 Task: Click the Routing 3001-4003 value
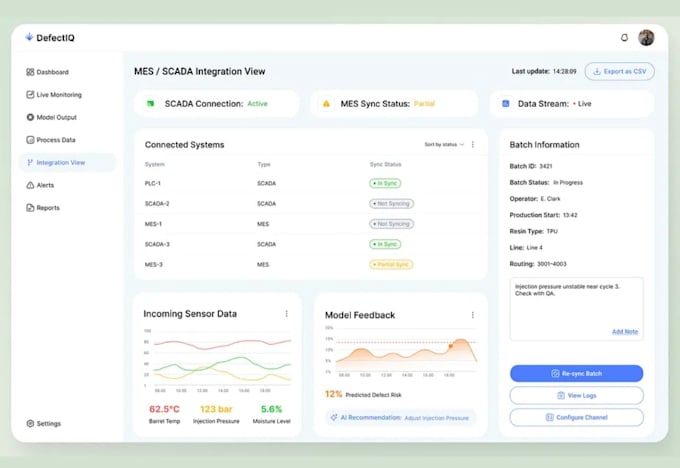coord(552,264)
